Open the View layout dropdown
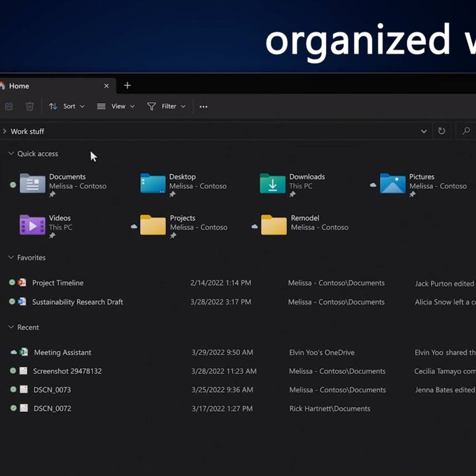476x476 pixels. click(x=116, y=106)
